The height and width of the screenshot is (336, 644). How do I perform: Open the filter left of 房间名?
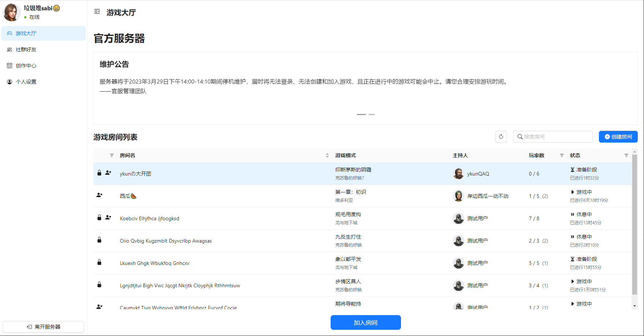coord(112,155)
